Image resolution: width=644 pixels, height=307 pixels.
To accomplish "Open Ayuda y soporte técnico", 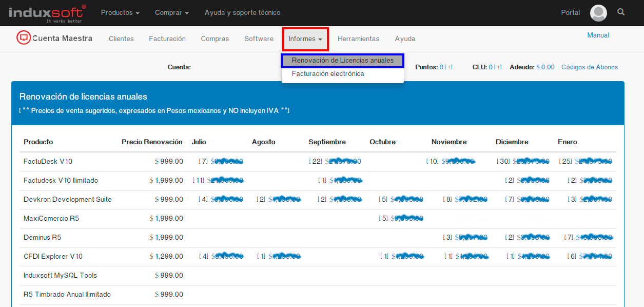I will 243,13.
